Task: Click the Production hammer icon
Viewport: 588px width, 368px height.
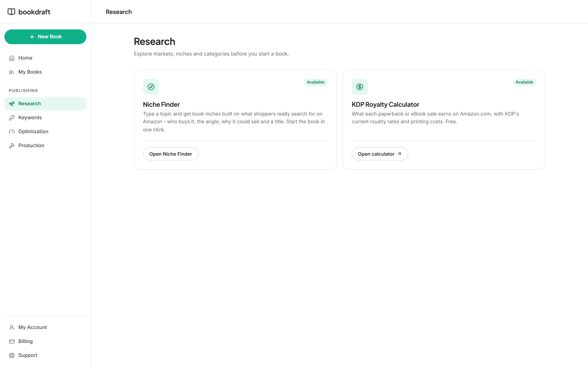Action: point(12,146)
